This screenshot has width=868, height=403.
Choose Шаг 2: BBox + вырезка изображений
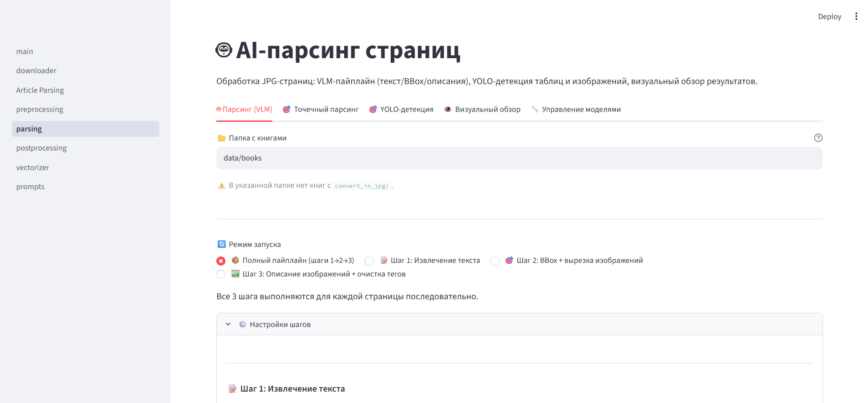coord(495,261)
